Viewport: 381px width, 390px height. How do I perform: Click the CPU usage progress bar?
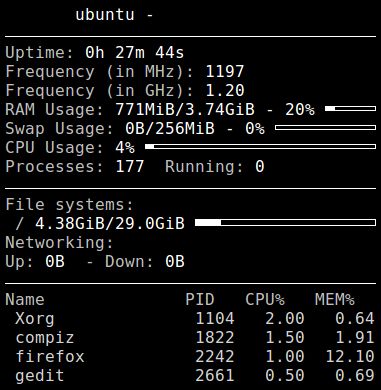[260, 147]
